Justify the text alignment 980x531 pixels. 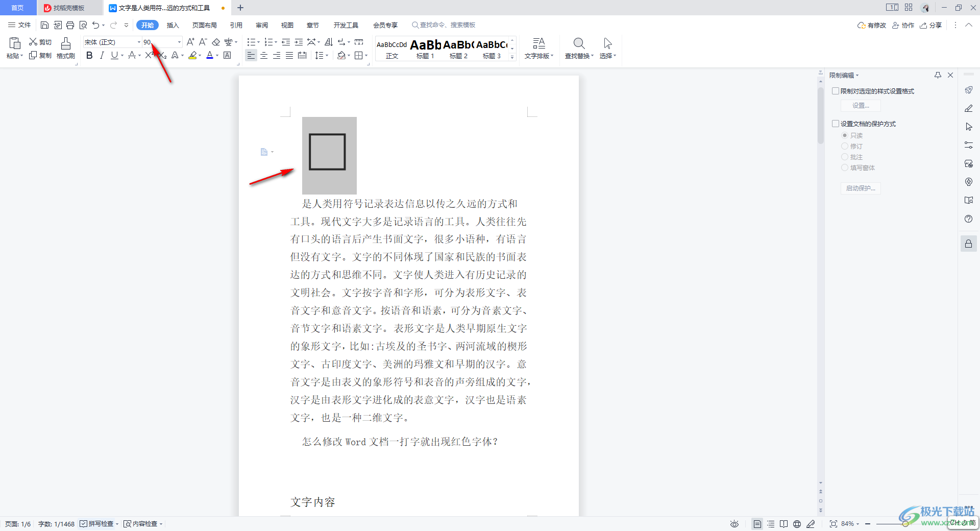click(x=289, y=55)
